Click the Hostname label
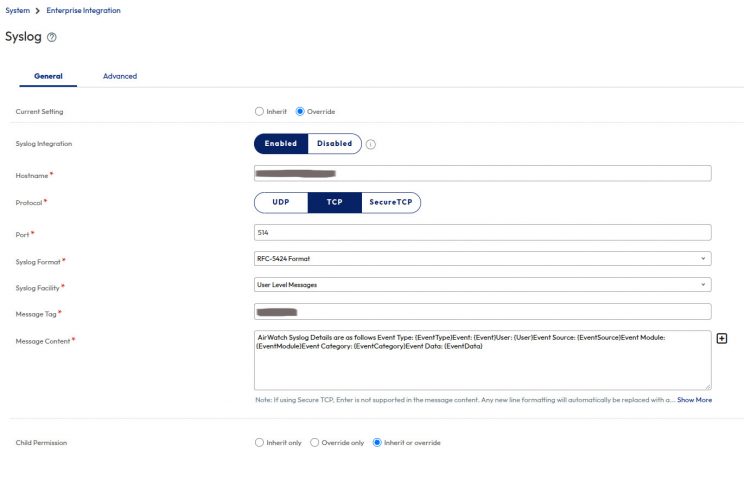This screenshot has height=495, width=744. [32, 176]
